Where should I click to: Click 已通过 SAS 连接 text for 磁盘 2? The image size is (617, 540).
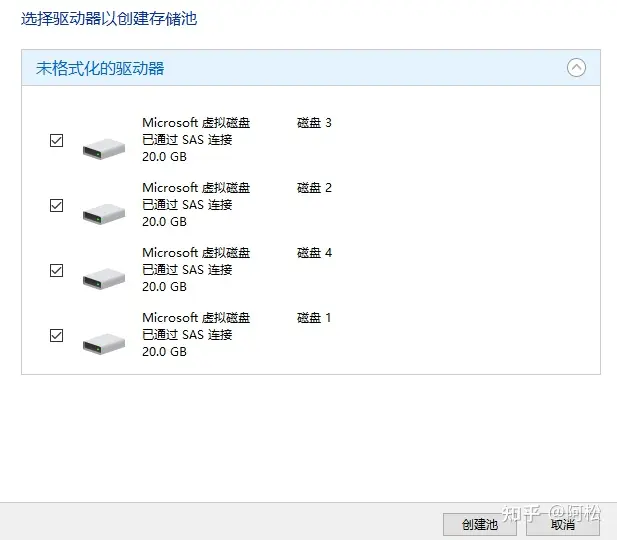pos(187,205)
